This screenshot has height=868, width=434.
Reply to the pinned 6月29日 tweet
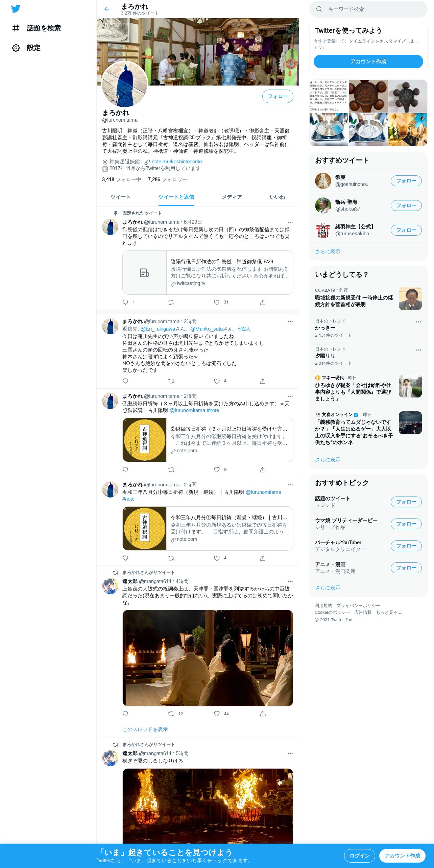tap(125, 302)
